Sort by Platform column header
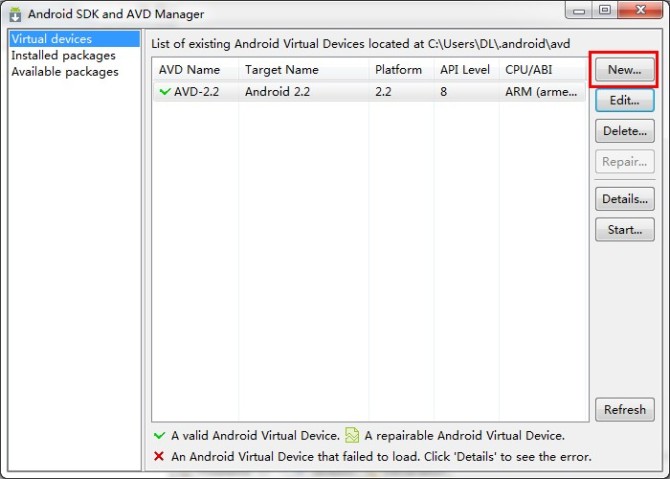Viewport: 670px width, 479px height. point(401,70)
